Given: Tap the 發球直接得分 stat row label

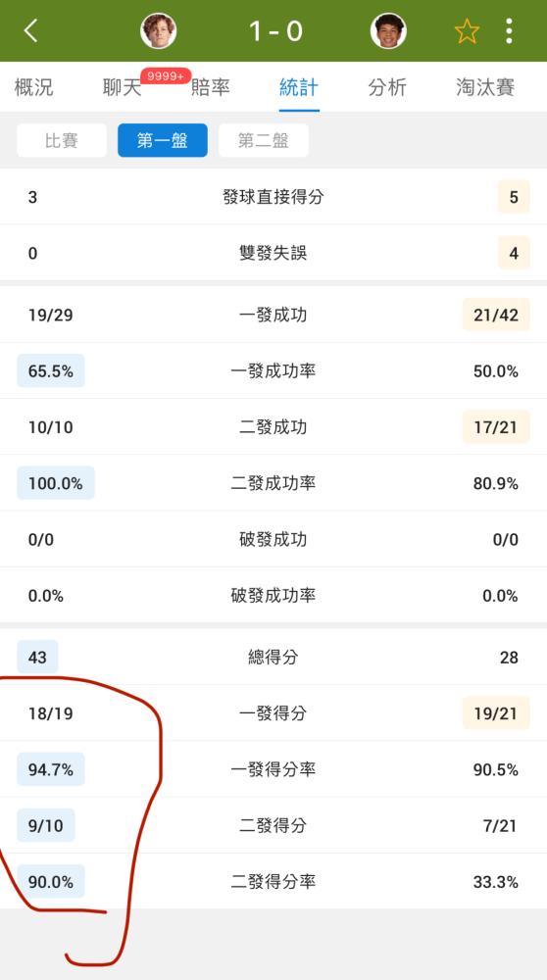Looking at the screenshot, I should [x=273, y=198].
